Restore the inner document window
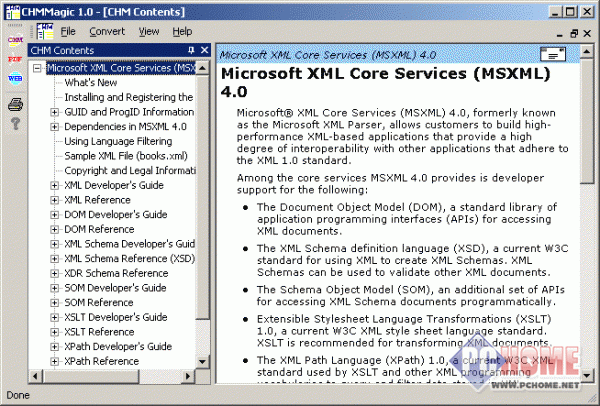The image size is (600, 406). [574, 33]
